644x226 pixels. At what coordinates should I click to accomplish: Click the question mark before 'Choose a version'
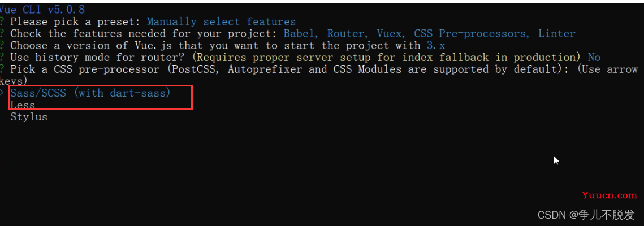[x=2, y=46]
